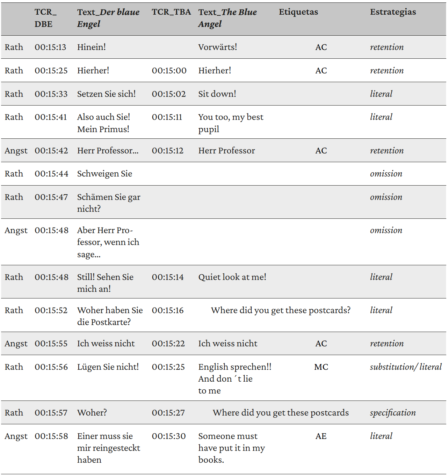This screenshot has height=476, width=448.
Task: Select the 'MC' label cell
Action: pyautogui.click(x=321, y=367)
